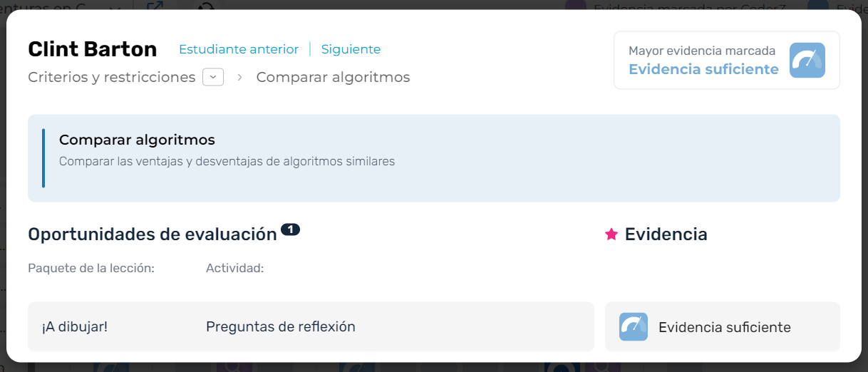Screen dimensions: 868x372
Task: Open the Preguntas de reflexión activity
Action: click(x=280, y=327)
